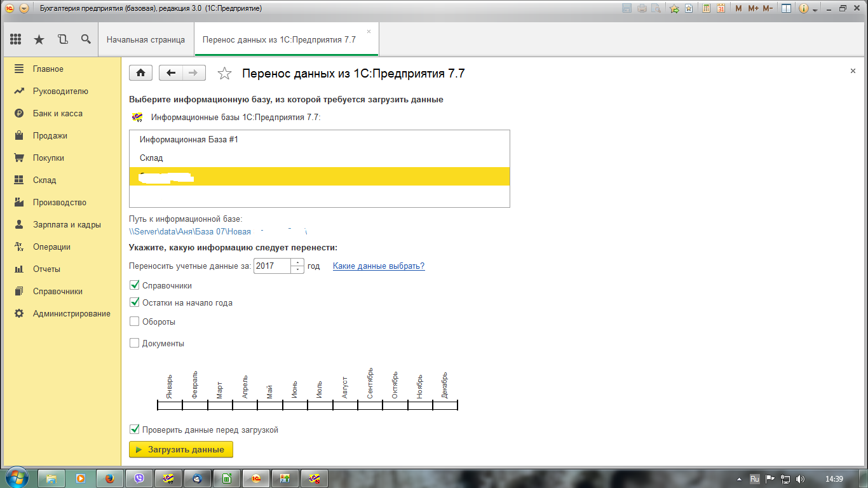Open the green spreadsheet app in taskbar
Screen dimensions: 868x488
[x=226, y=478]
